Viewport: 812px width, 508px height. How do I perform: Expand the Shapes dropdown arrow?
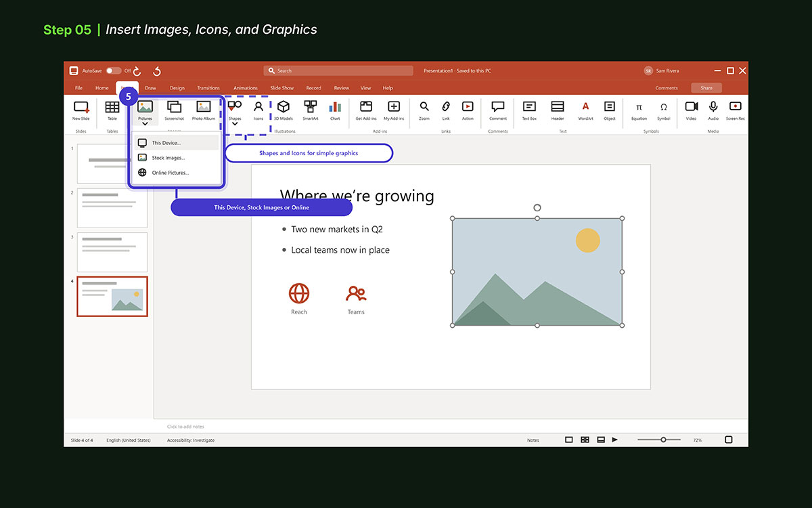tap(235, 124)
